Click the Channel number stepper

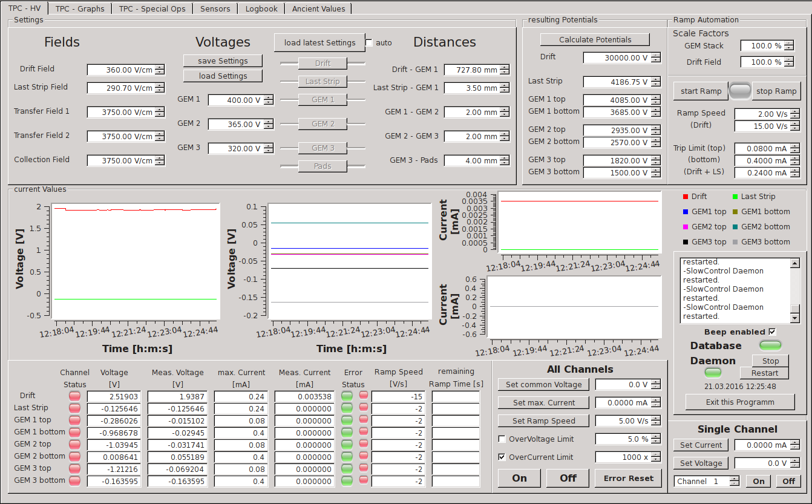point(735,481)
